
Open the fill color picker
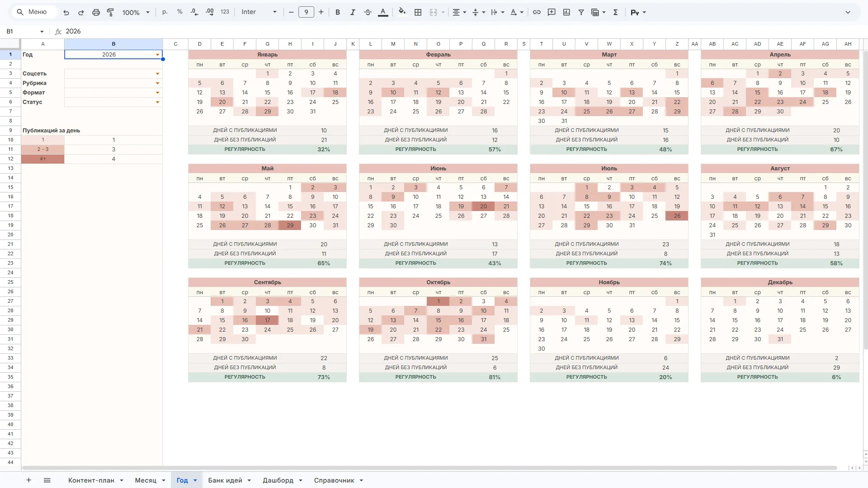[402, 12]
